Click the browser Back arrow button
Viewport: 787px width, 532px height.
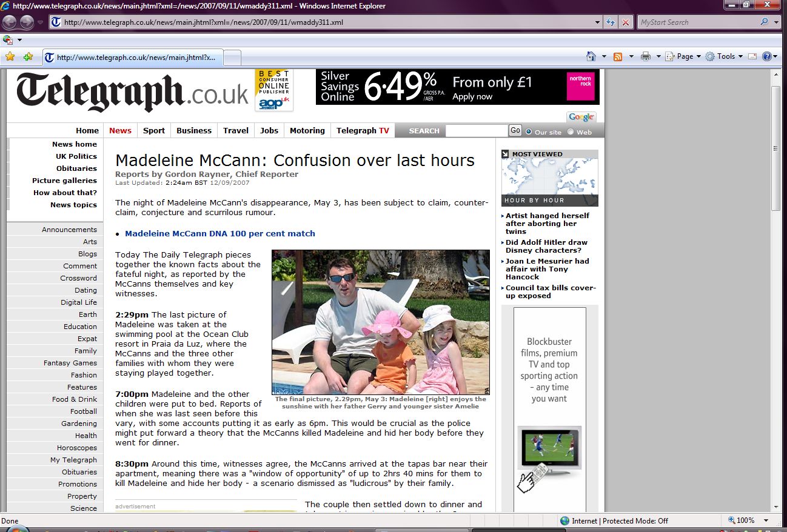tap(10, 22)
